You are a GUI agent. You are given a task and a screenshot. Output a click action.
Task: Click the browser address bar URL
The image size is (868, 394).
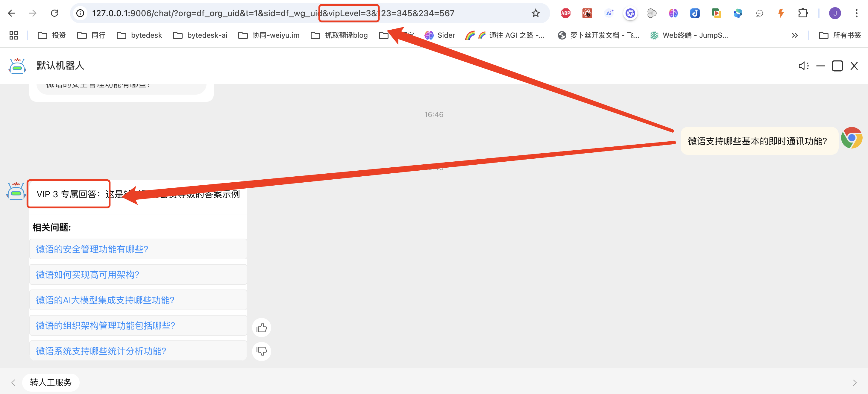point(236,13)
